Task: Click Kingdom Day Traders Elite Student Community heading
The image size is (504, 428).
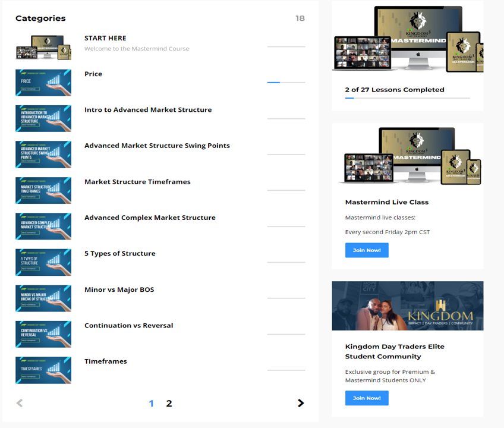Action: pos(395,351)
